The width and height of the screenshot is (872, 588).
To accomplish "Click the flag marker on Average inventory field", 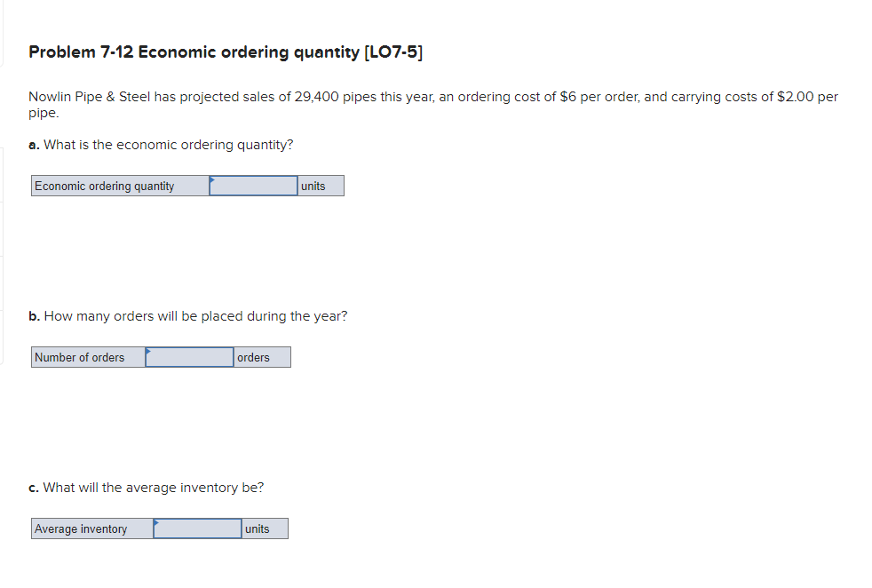I will click(x=155, y=522).
